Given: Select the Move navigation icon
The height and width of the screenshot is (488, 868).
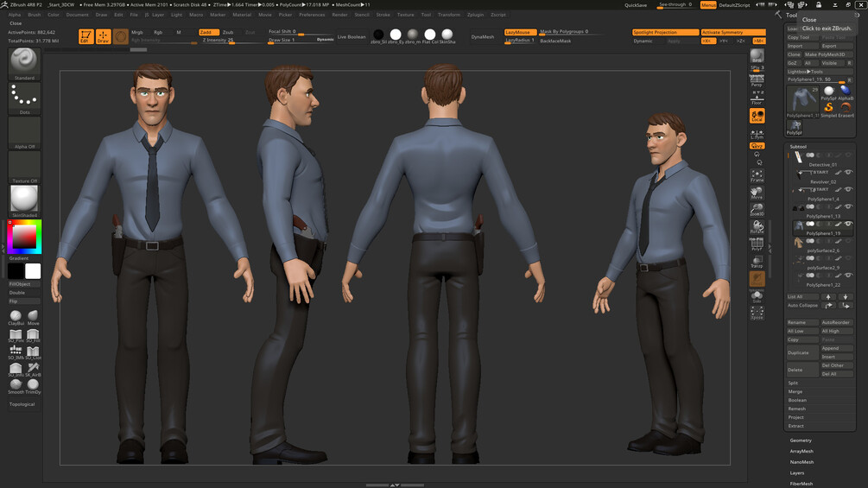Looking at the screenshot, I should (757, 193).
